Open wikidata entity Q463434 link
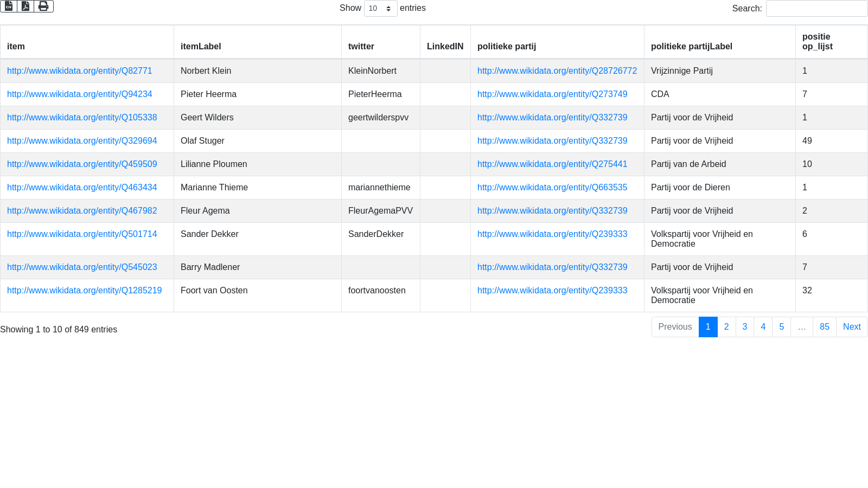 82,188
